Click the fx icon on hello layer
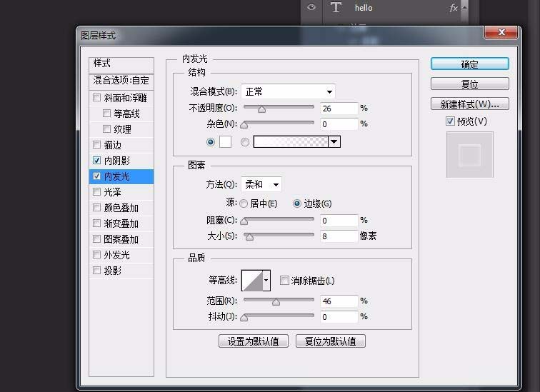The image size is (540, 392). (x=454, y=8)
